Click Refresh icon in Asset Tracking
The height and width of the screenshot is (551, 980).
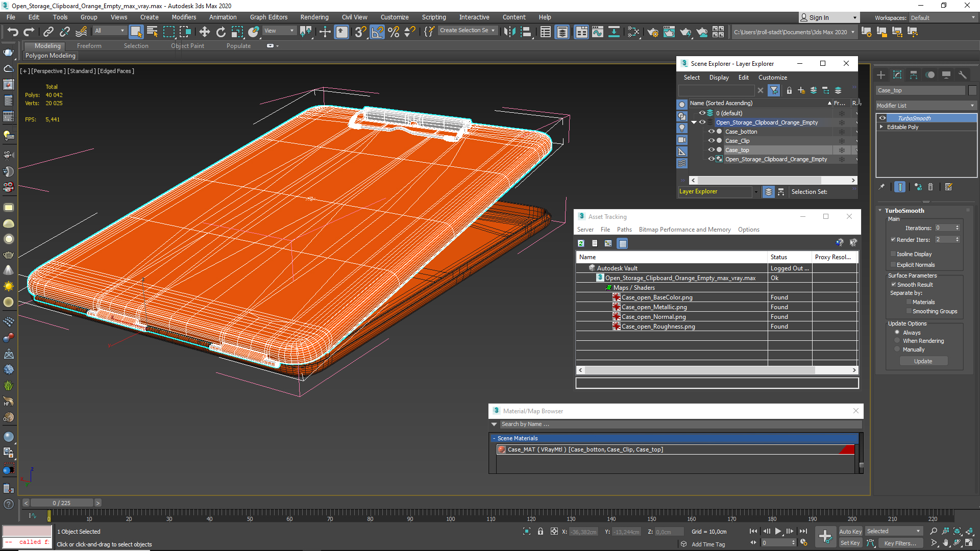tap(581, 243)
